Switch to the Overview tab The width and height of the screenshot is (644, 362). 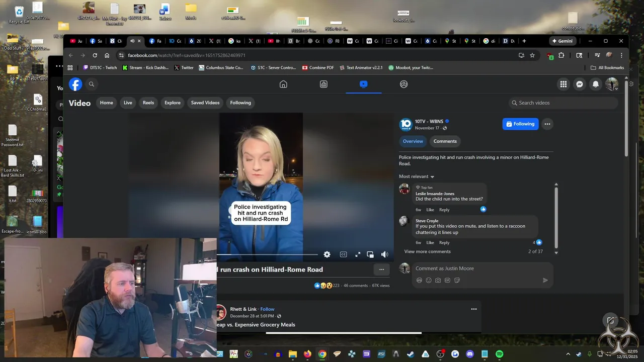tap(413, 141)
